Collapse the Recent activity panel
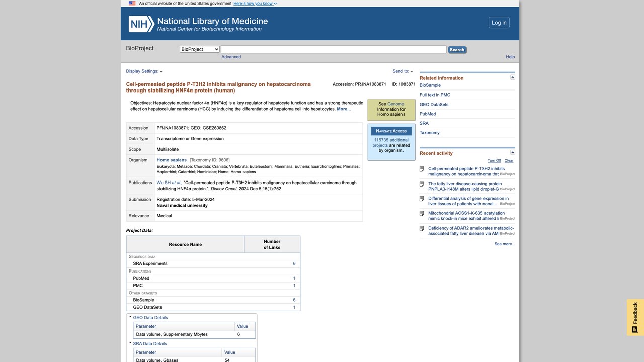644x362 pixels. [x=513, y=152]
